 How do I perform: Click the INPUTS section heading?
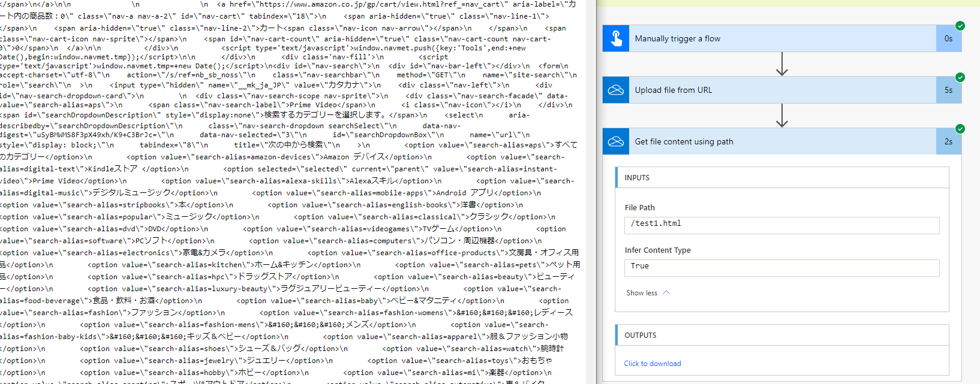637,178
